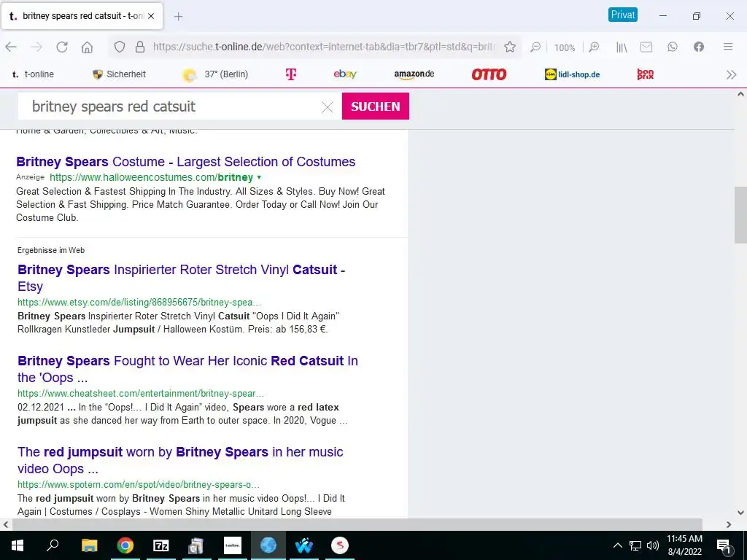This screenshot has height=560, width=747.
Task: Open Windows taskbar search
Action: click(x=53, y=545)
